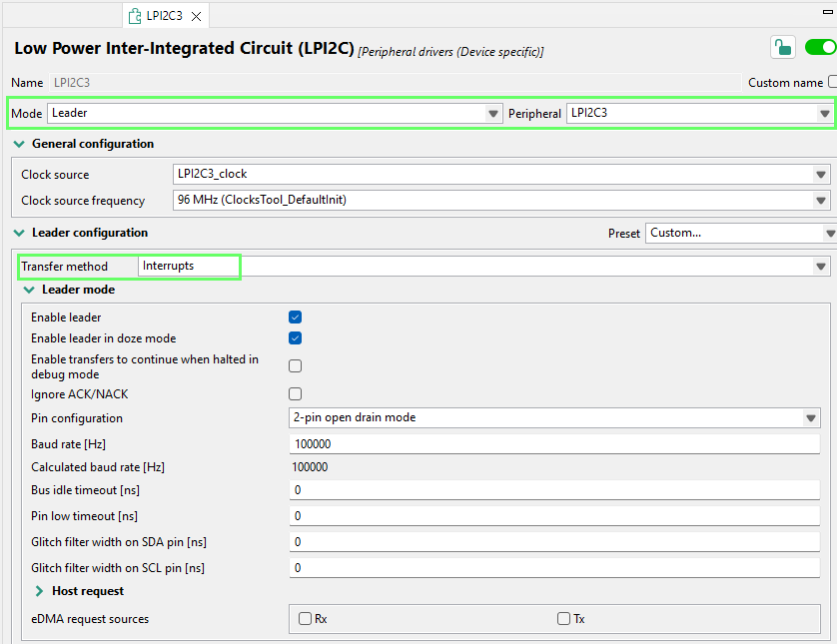Viewport: 837px width, 644px height.
Task: Collapse the General configuration section
Action: point(18,144)
